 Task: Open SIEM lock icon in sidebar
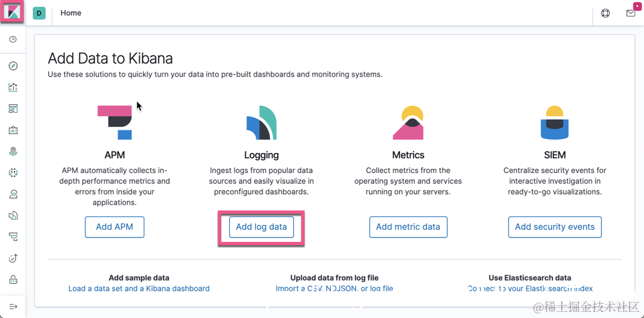point(13,280)
